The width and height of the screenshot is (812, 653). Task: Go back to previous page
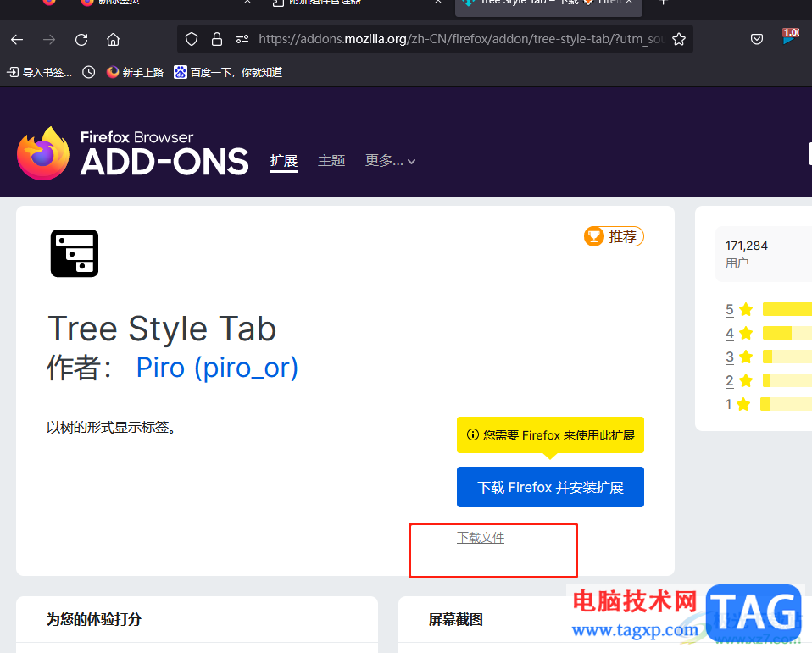click(x=17, y=39)
